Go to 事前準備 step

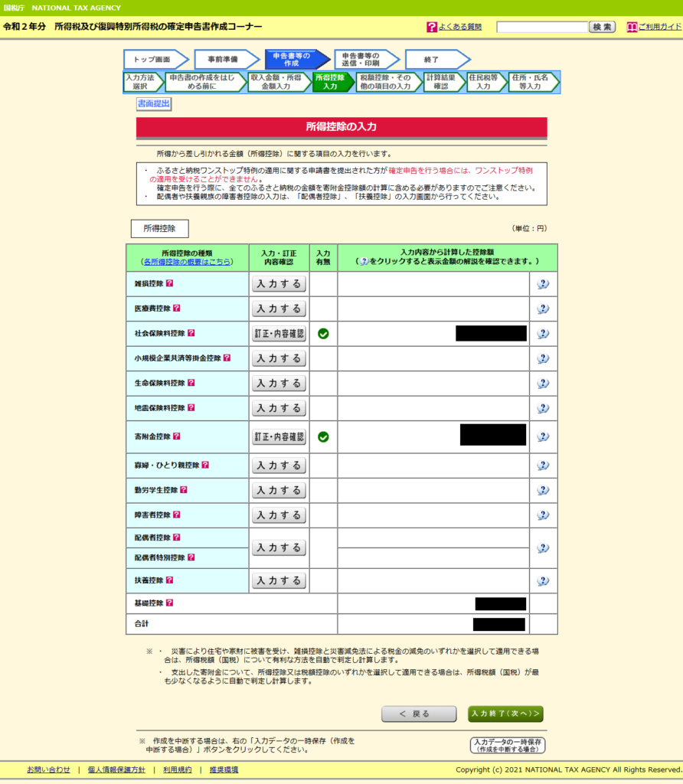coord(226,60)
